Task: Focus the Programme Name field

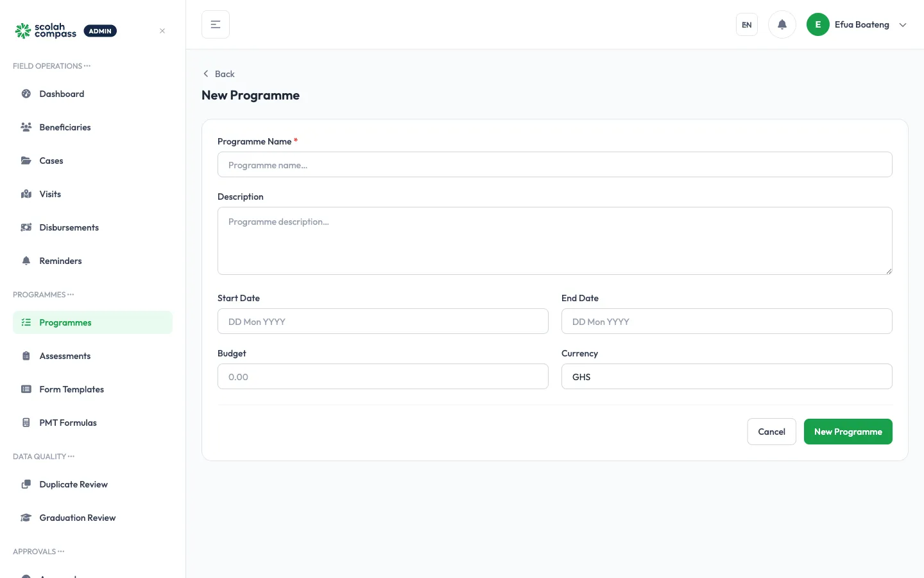Action: pos(555,164)
